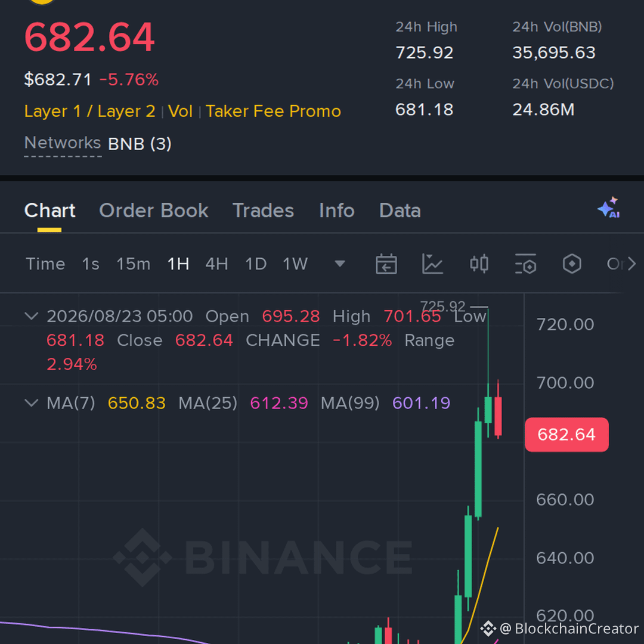
Task: Open the calendar jump-to-date icon
Action: click(x=386, y=264)
